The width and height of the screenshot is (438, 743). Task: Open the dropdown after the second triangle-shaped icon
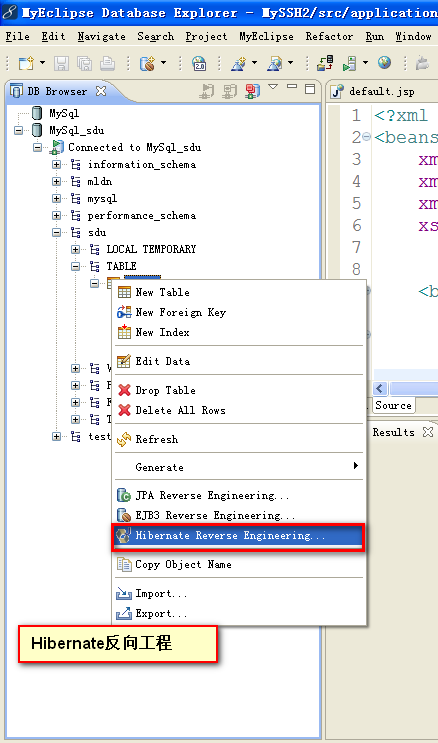click(291, 63)
